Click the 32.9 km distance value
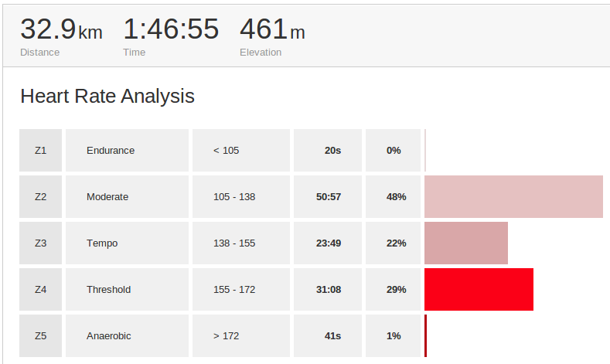 (x=60, y=31)
